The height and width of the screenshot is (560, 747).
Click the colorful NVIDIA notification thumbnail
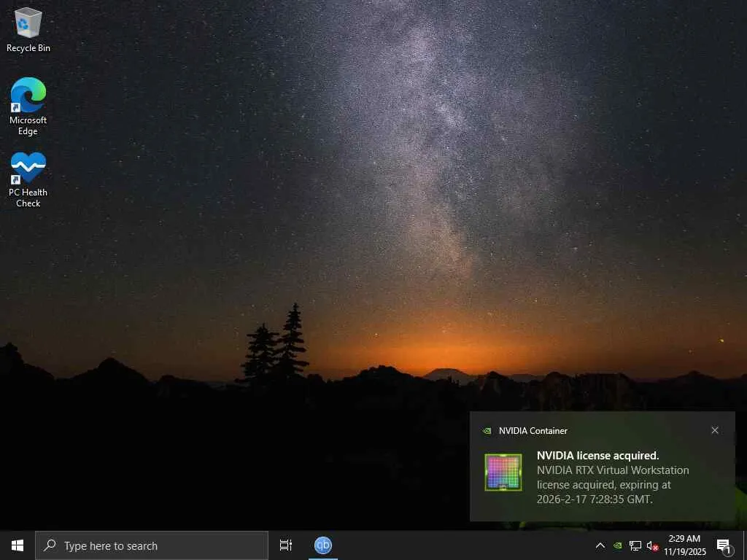click(x=503, y=472)
